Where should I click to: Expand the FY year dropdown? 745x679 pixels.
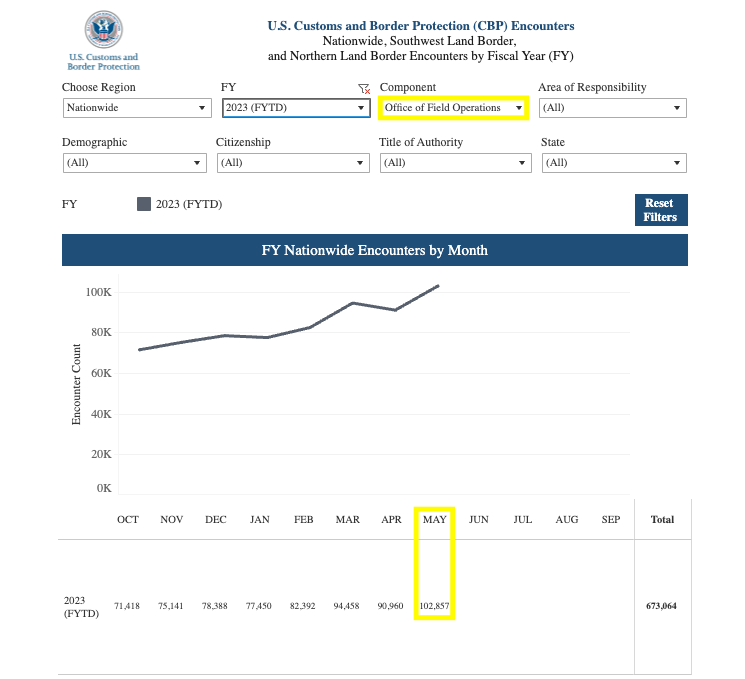(296, 108)
